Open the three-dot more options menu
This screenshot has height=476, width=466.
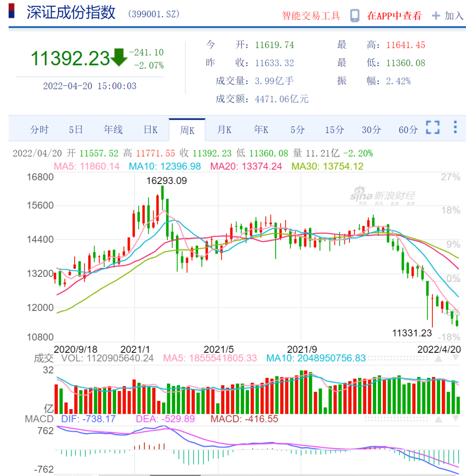pos(455,127)
